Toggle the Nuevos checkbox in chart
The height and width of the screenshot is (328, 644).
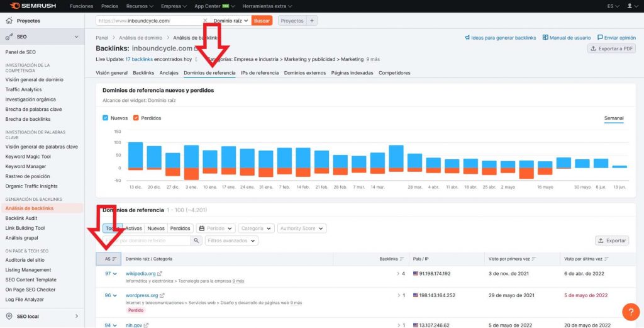[x=106, y=118]
